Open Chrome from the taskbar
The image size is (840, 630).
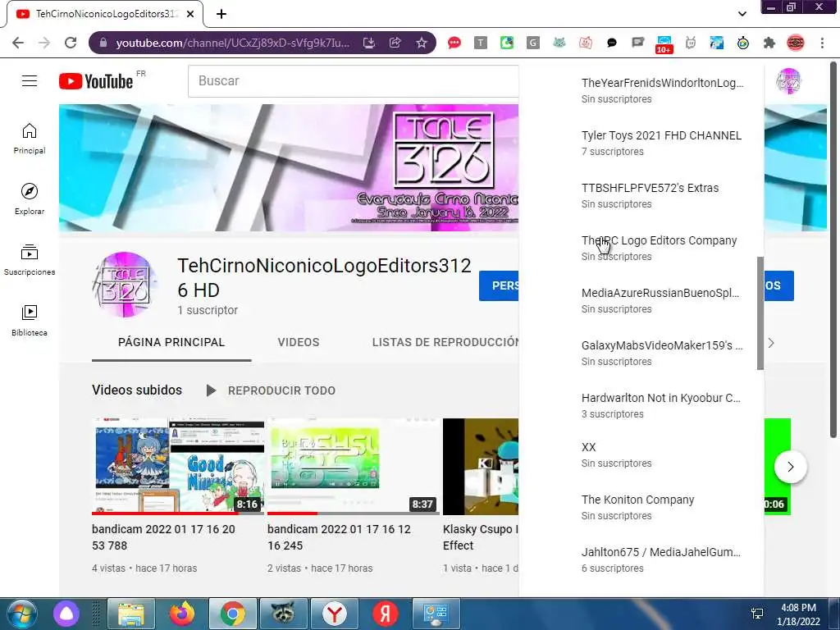click(232, 614)
